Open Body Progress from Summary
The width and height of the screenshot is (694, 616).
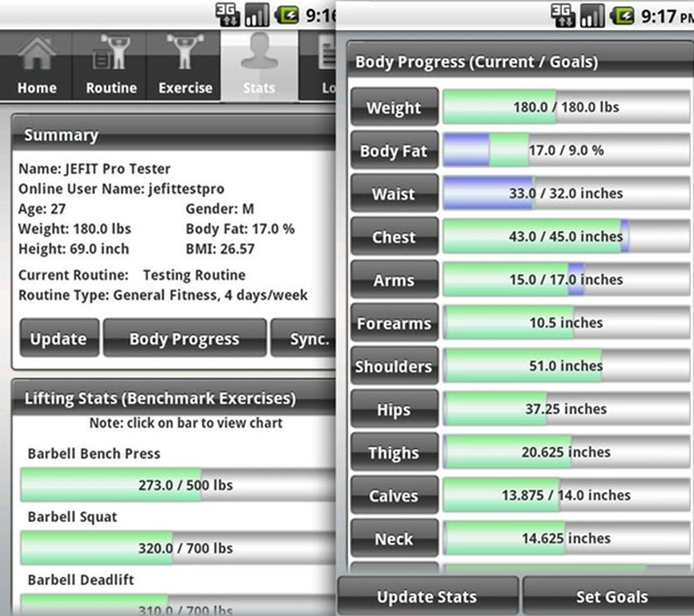click(185, 338)
